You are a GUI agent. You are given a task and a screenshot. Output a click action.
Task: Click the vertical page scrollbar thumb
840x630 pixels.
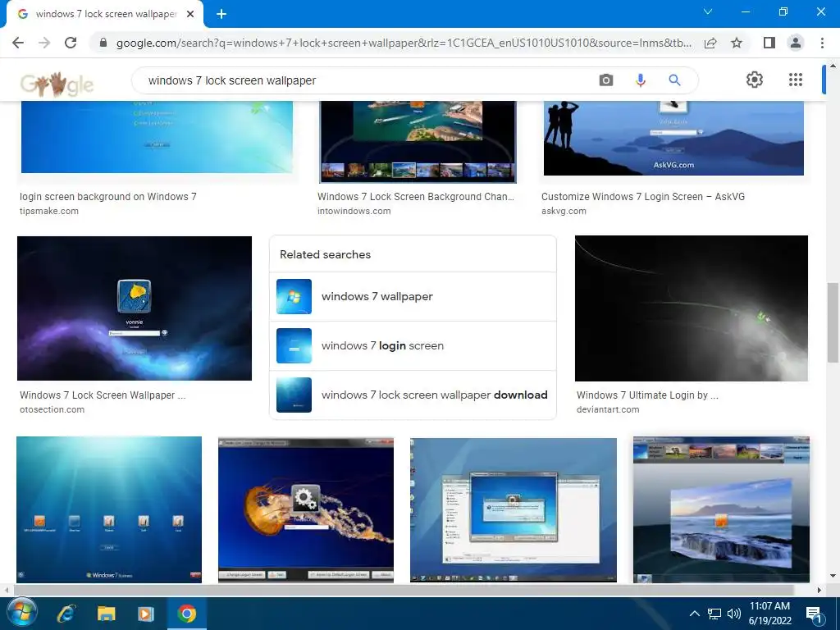click(x=833, y=322)
